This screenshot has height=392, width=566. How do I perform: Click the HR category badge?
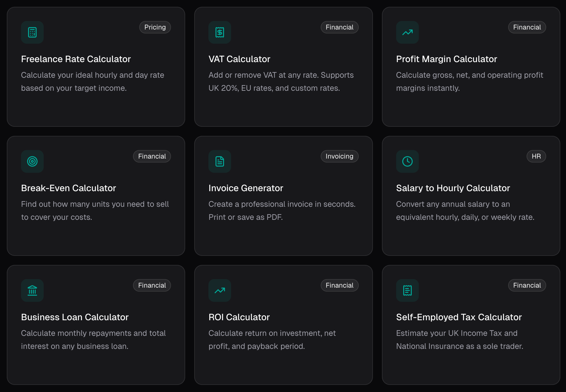(536, 156)
